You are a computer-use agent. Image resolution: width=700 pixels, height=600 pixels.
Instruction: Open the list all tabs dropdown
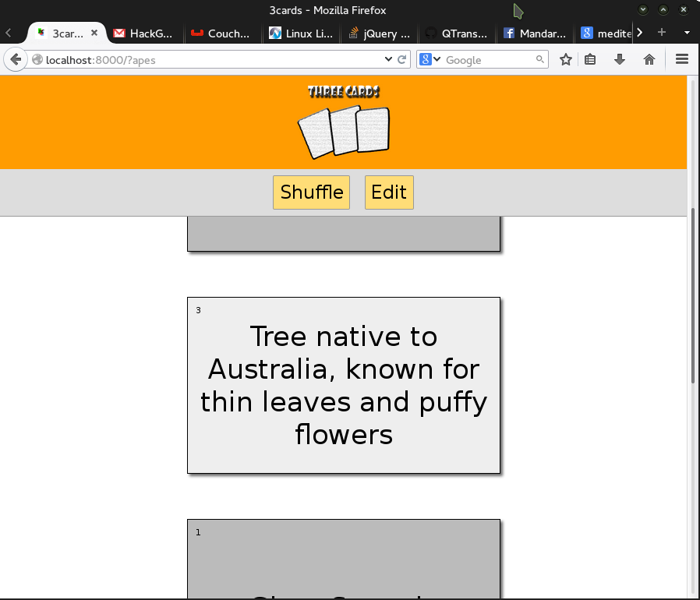687,33
